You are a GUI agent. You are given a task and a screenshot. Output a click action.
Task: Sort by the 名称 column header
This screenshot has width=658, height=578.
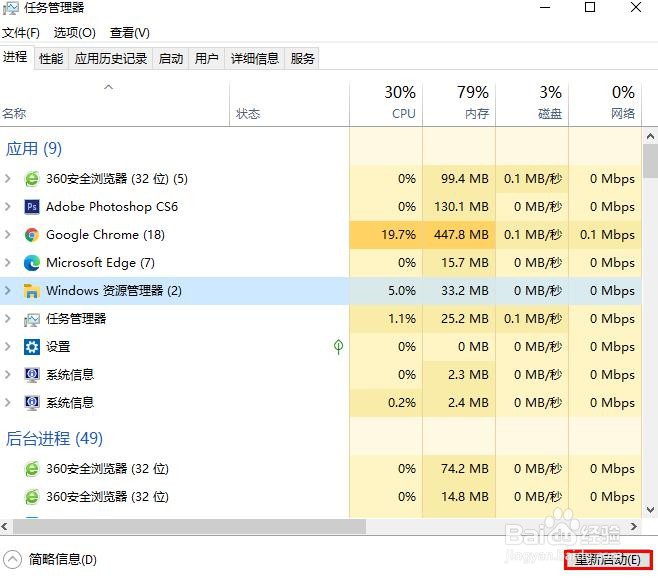tap(115, 104)
